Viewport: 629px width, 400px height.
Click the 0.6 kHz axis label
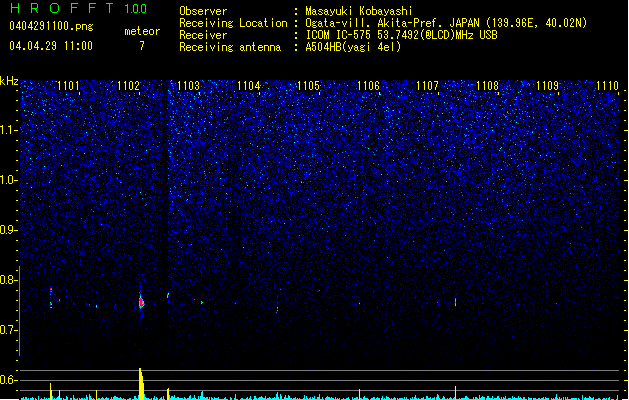(x=8, y=380)
